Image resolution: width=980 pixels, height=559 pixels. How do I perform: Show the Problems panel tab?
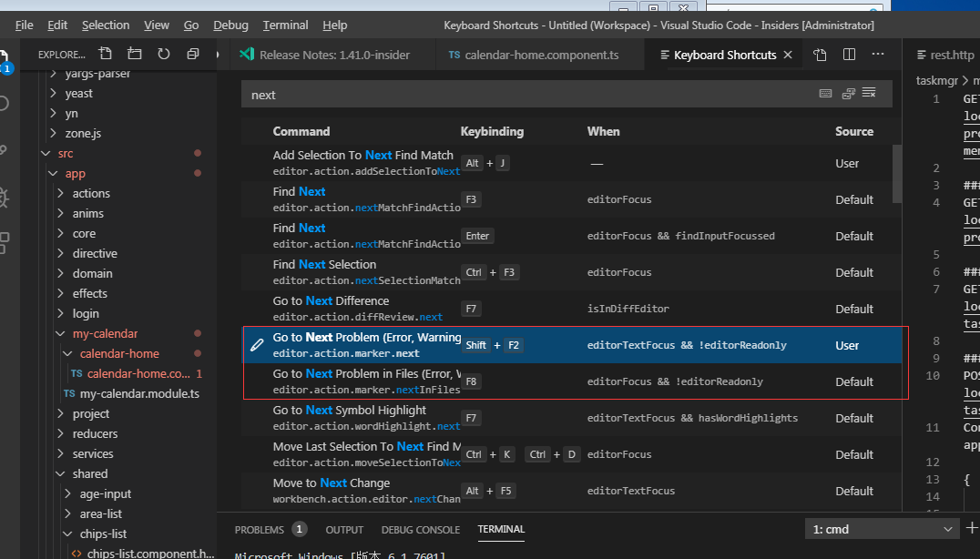tap(260, 530)
